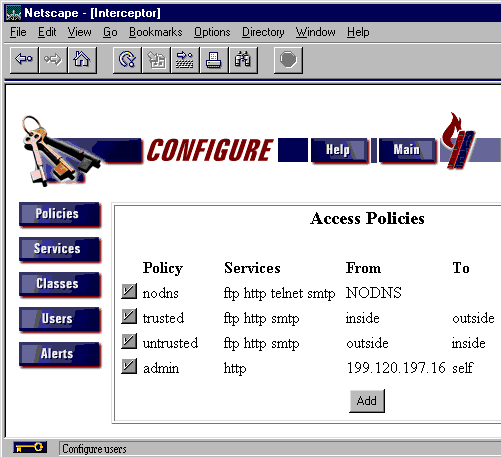The width and height of the screenshot is (501, 457).
Task: Open the File menu
Action: point(18,32)
